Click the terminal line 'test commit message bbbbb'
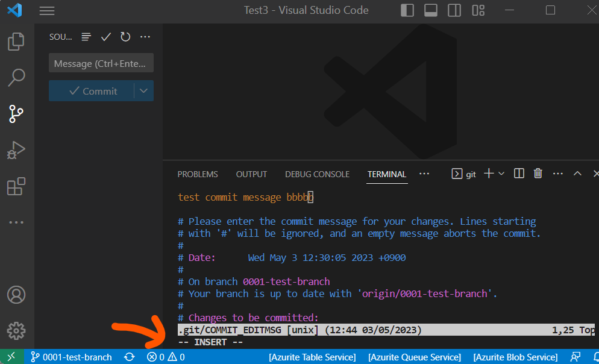The image size is (599, 364). pyautogui.click(x=246, y=197)
